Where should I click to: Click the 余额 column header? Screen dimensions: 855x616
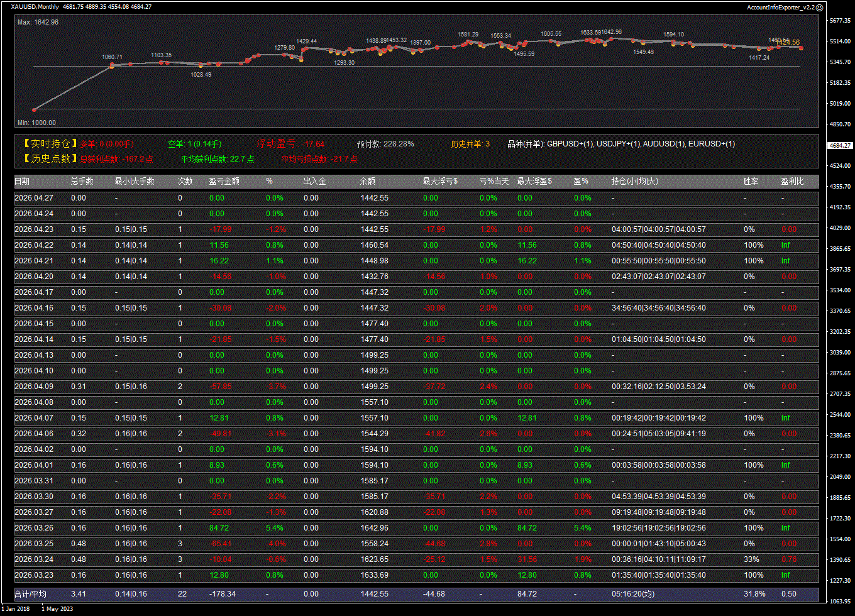point(368,182)
